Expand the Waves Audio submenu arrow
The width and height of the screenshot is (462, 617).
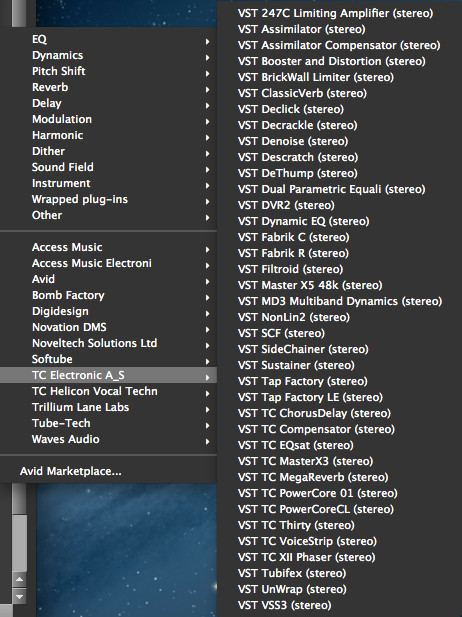click(207, 442)
